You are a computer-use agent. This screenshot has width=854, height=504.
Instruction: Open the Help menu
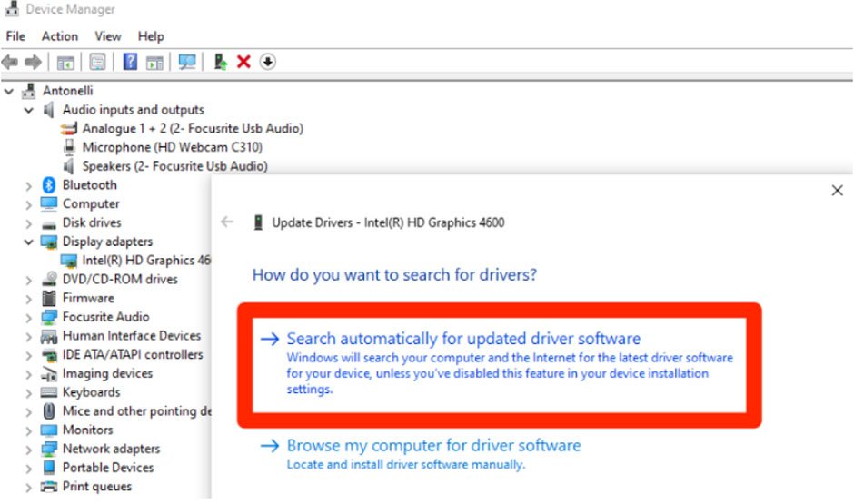coord(151,36)
